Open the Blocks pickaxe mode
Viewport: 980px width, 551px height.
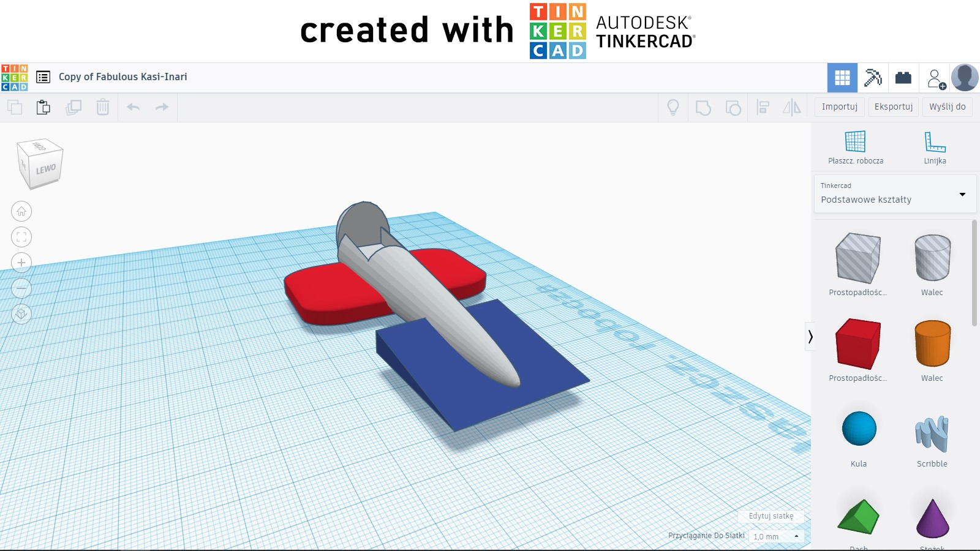click(x=873, y=78)
